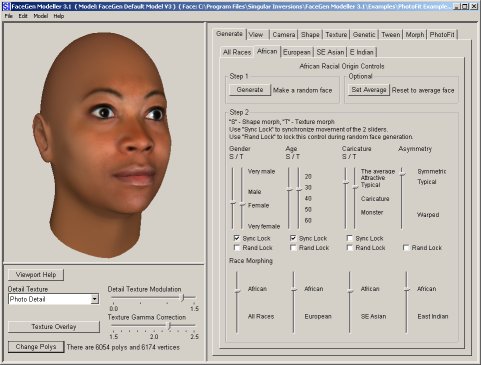This screenshot has height=365, width=481.
Task: Open the Edit menu
Action: click(23, 16)
